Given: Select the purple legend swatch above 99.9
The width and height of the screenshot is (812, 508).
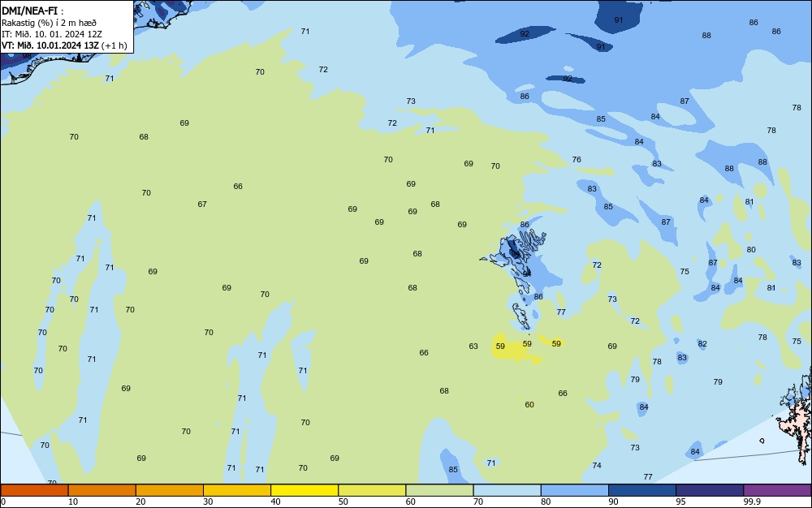Looking at the screenshot, I should tap(777, 490).
